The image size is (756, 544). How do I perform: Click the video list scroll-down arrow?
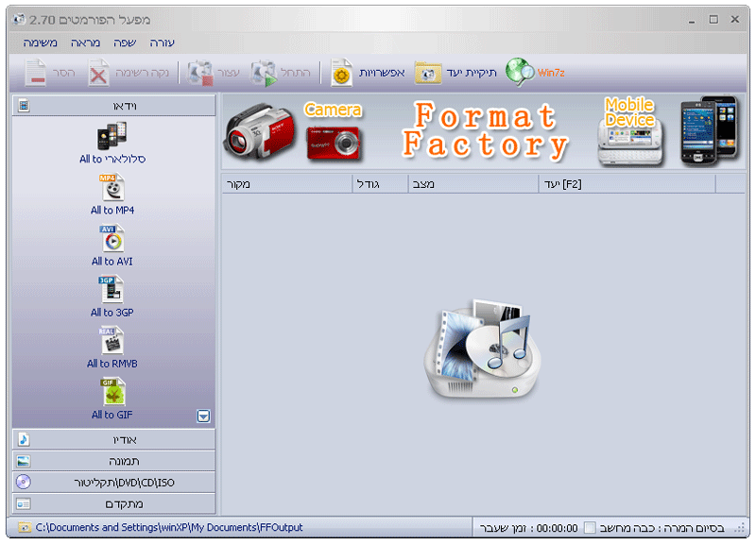[203, 416]
